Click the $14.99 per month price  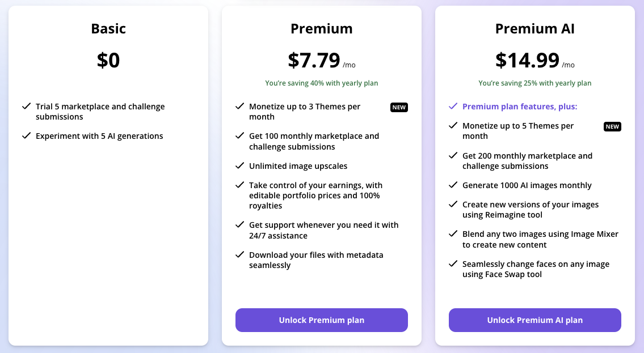[x=528, y=60]
